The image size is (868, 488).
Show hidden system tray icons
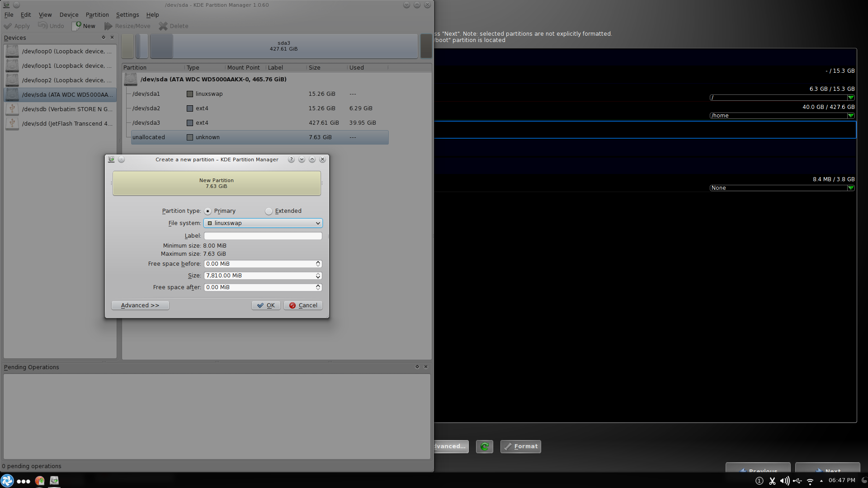(821, 481)
